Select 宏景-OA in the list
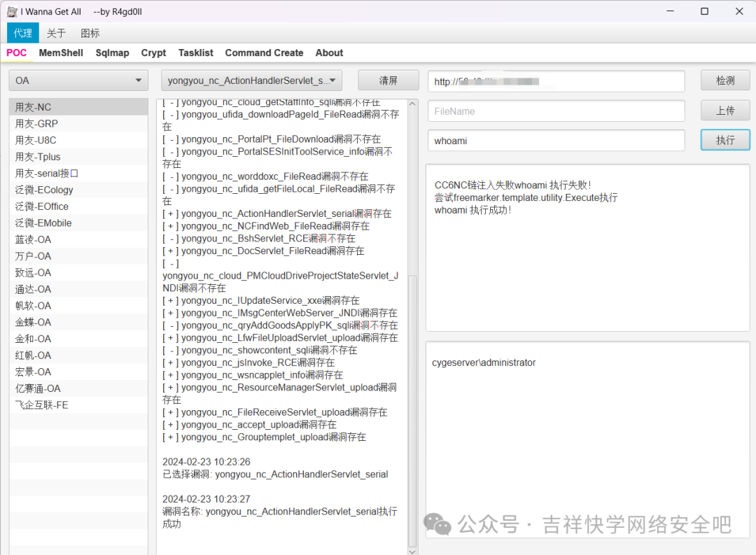This screenshot has height=555, width=756. [x=78, y=372]
